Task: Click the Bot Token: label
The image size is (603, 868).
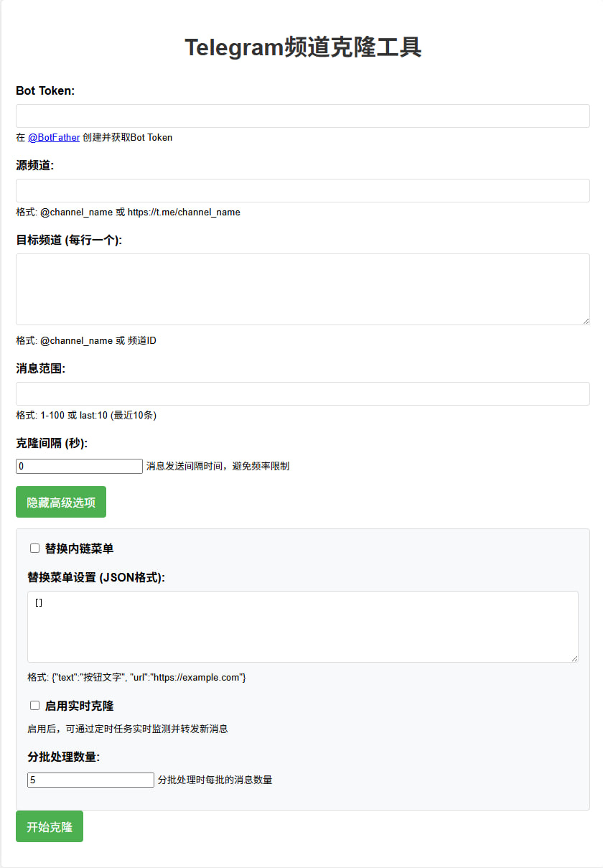Action: 45,90
